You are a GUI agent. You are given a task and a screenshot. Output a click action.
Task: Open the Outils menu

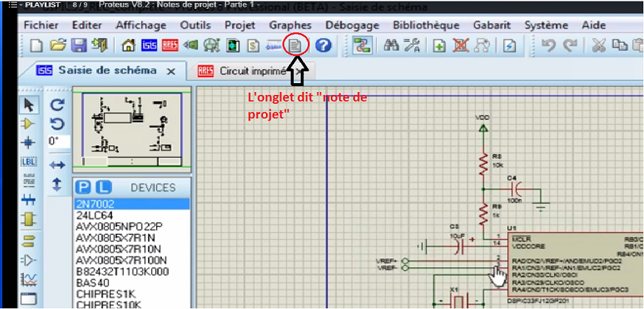(195, 26)
